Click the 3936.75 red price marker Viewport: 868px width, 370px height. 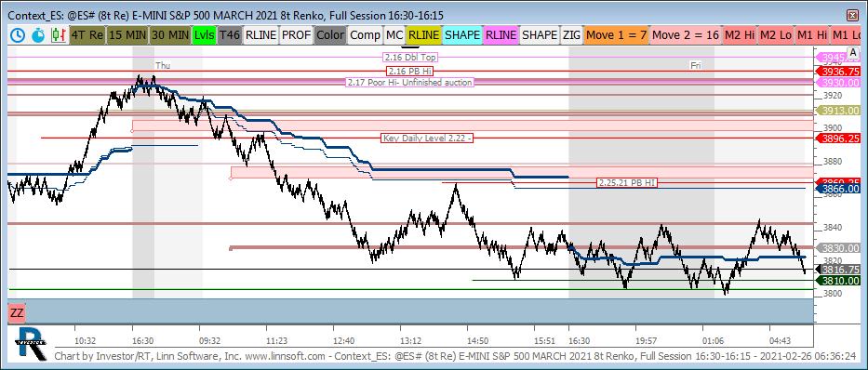pyautogui.click(x=839, y=72)
